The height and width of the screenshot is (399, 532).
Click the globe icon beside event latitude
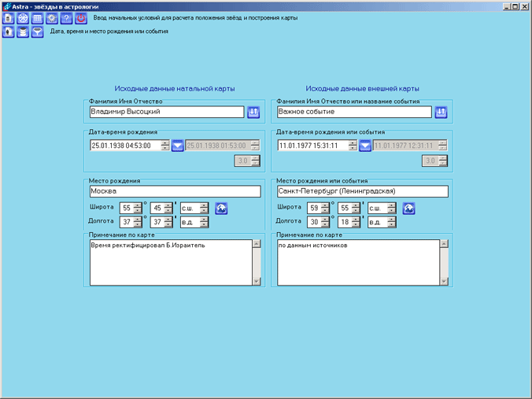[409, 209]
